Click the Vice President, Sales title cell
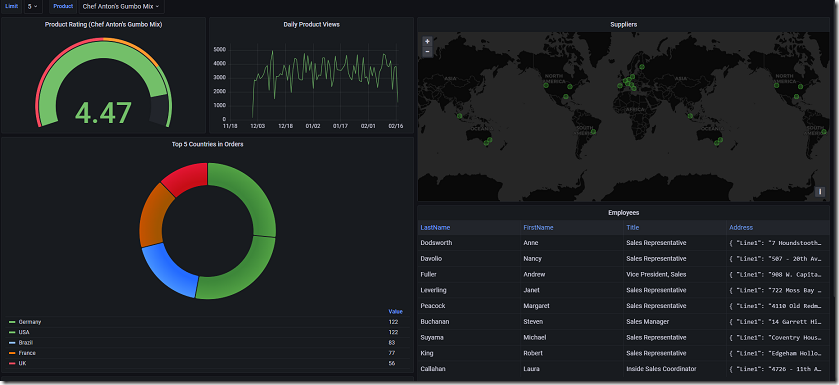This screenshot has width=839, height=385. pos(674,275)
